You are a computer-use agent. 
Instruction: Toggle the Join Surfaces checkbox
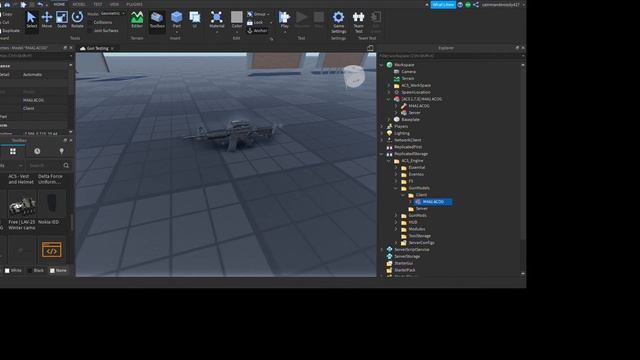click(x=91, y=31)
